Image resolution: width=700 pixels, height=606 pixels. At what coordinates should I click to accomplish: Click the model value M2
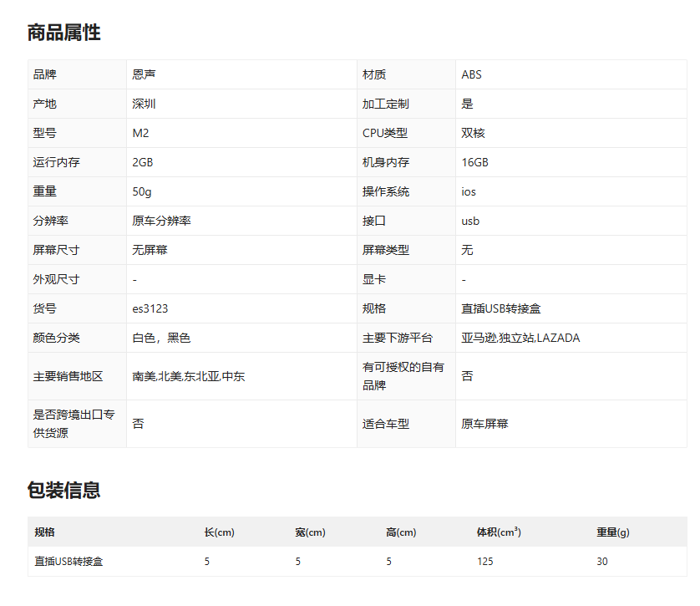pos(140,133)
